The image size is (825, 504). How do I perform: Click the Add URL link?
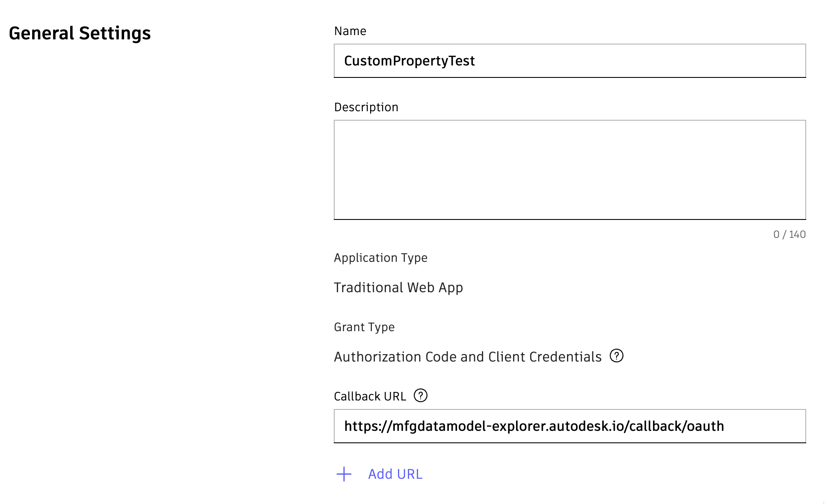tap(395, 474)
